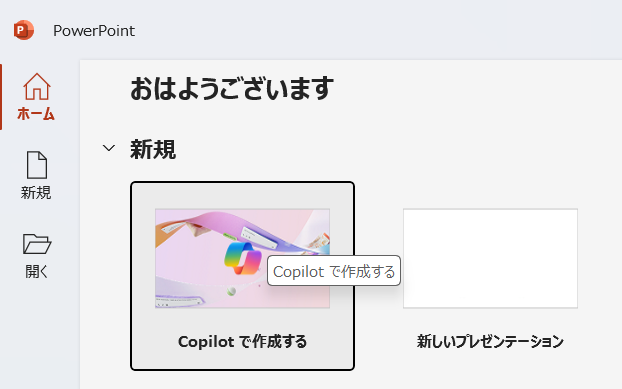The image size is (622, 389).
Task: Open the ホーム house icon
Action: (37, 86)
